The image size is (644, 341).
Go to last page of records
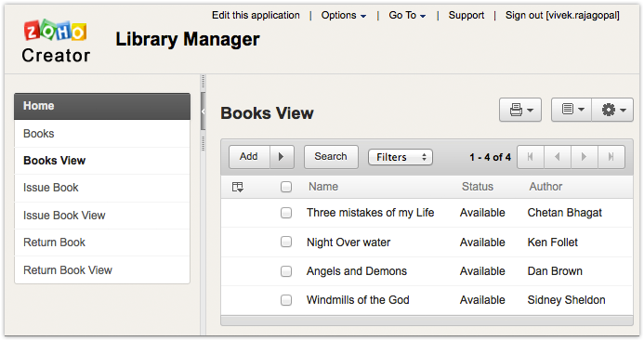click(611, 156)
